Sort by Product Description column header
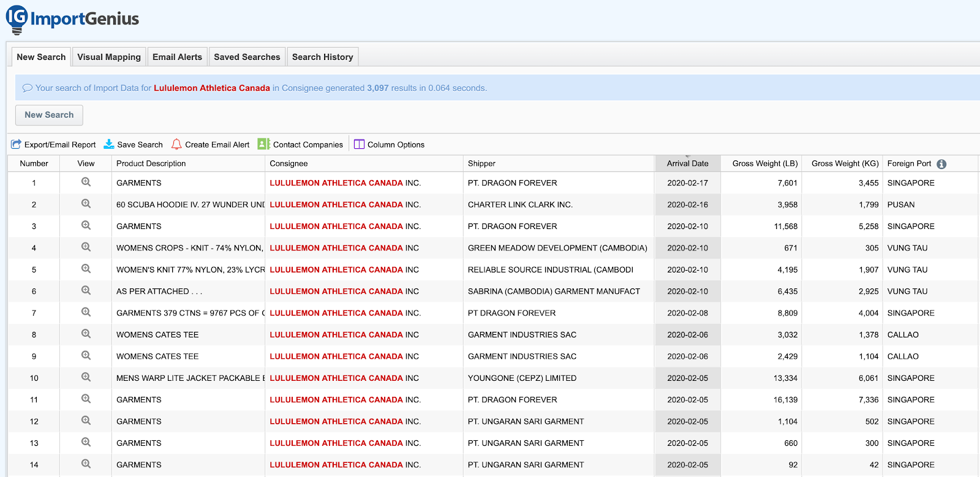 click(x=188, y=163)
